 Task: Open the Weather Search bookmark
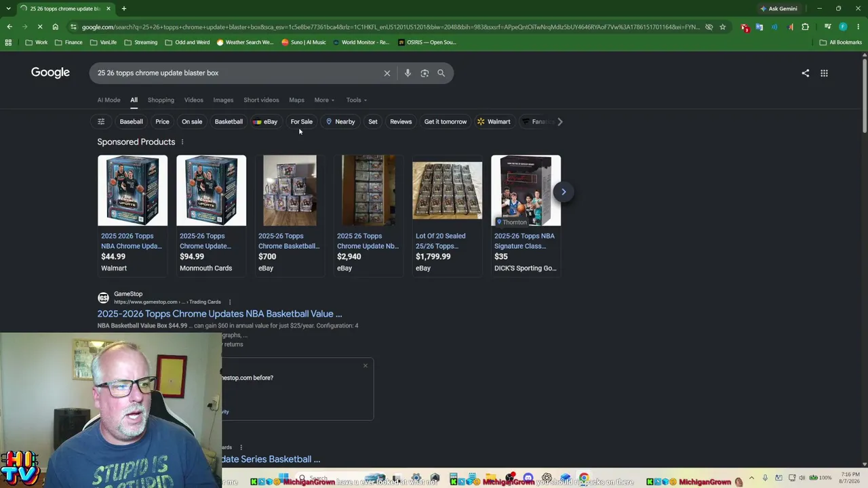245,42
